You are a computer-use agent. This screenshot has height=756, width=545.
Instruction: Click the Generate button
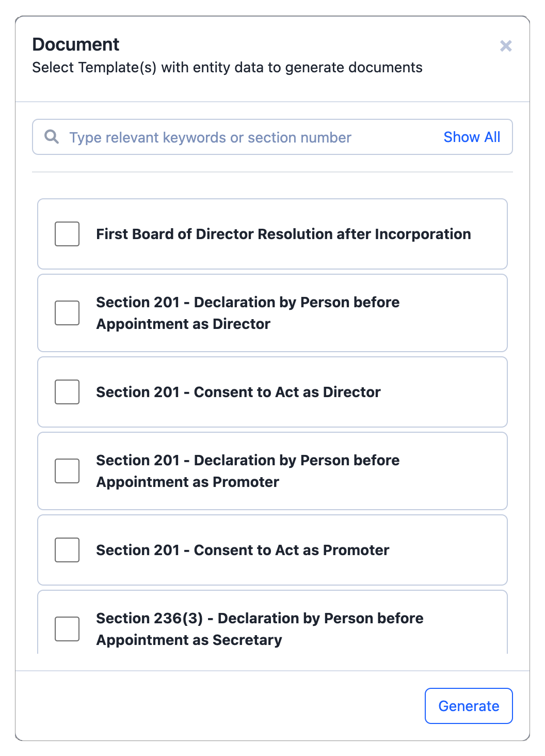pyautogui.click(x=469, y=706)
